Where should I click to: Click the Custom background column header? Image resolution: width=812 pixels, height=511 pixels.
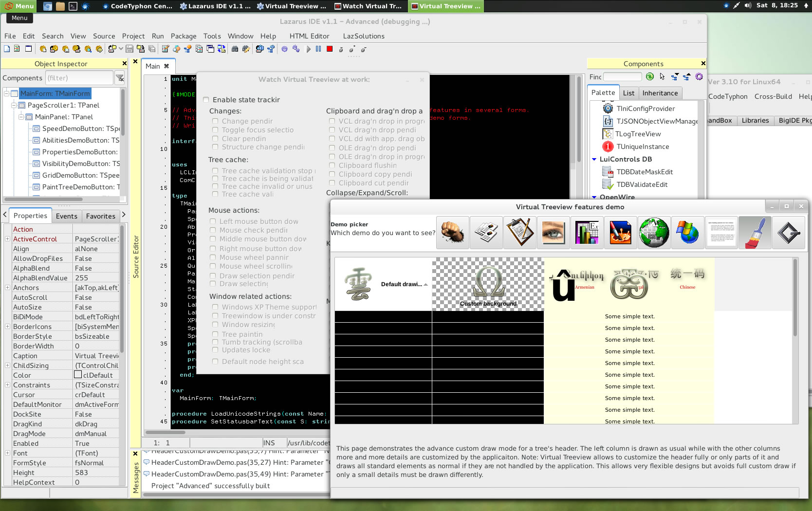tap(488, 284)
